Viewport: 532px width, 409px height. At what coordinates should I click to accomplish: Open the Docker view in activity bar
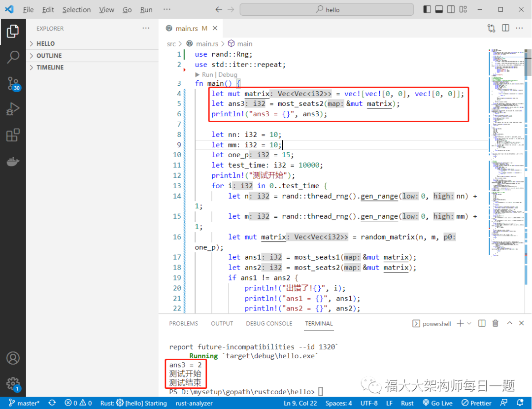coord(13,161)
